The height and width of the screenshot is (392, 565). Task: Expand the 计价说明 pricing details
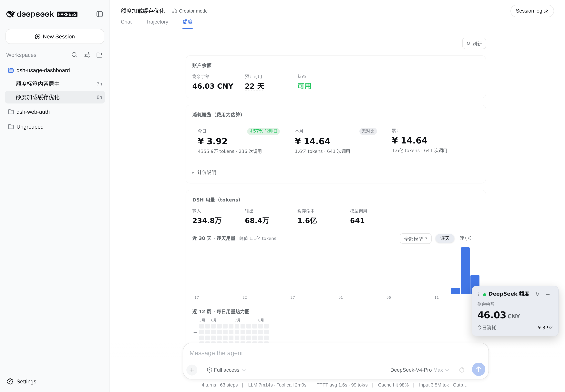click(204, 172)
